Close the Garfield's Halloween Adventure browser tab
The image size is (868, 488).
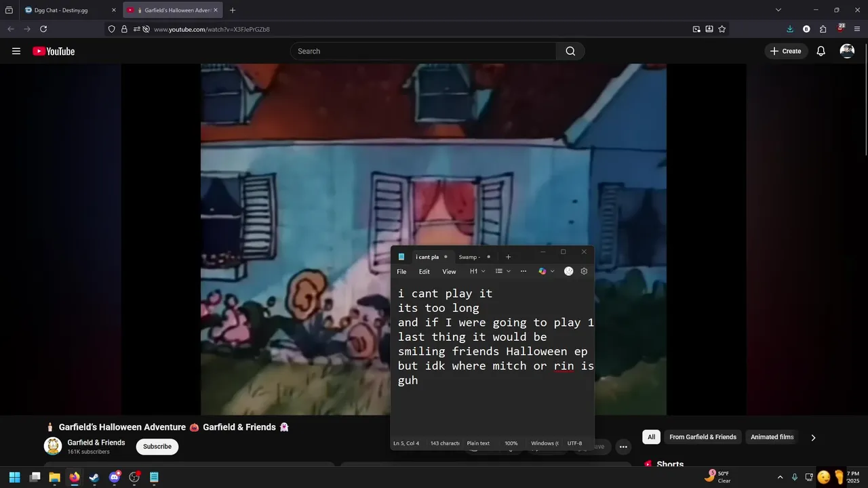pos(216,10)
